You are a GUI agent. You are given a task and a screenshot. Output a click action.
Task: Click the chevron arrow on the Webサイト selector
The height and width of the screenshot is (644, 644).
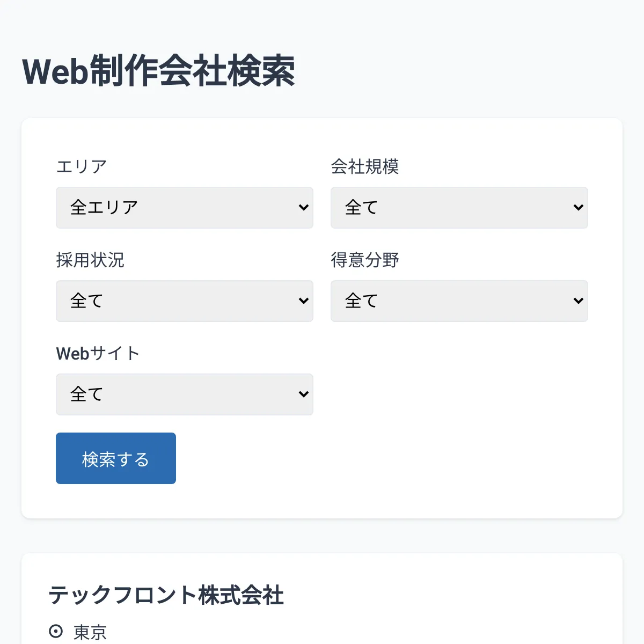coord(304,394)
